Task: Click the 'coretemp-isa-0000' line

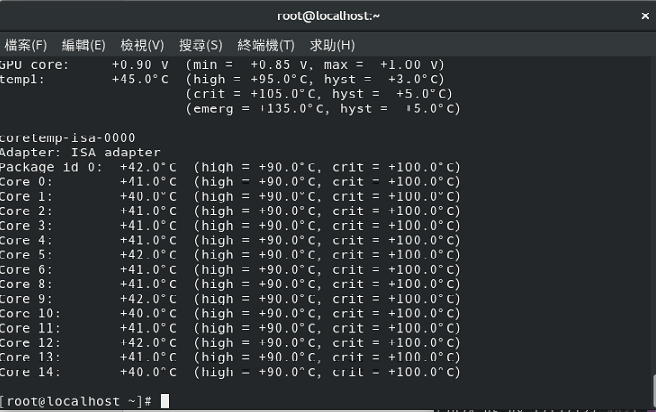Action: tap(67, 138)
